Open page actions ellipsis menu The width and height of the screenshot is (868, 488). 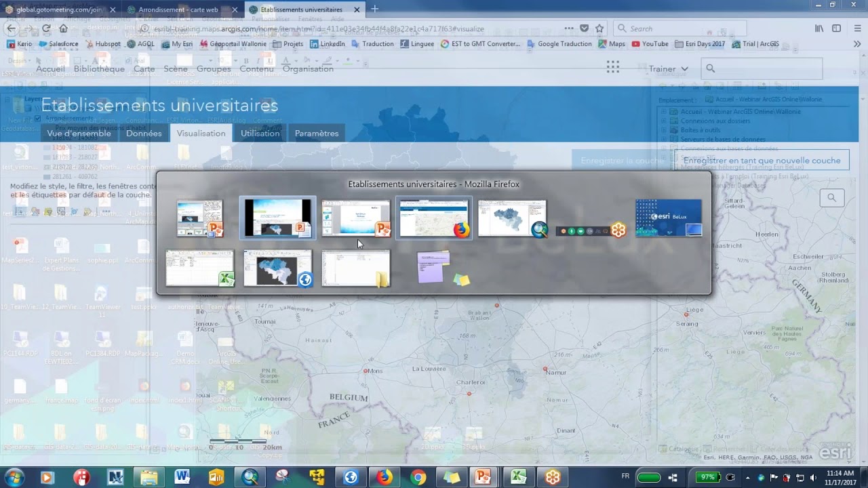coord(570,28)
